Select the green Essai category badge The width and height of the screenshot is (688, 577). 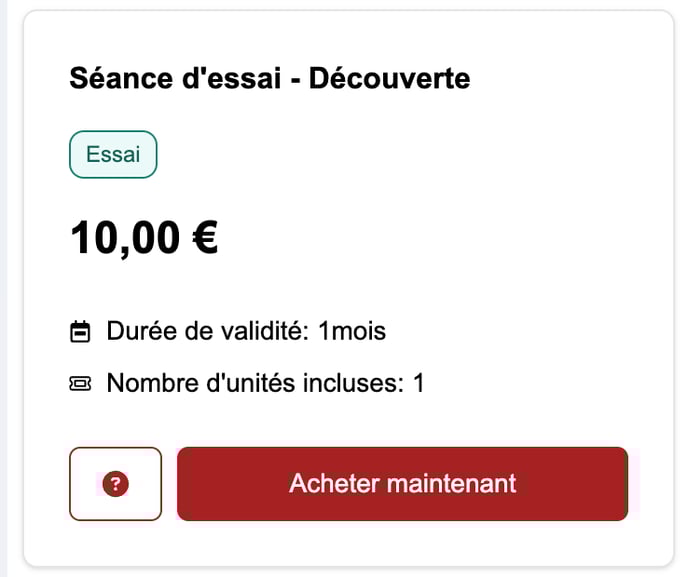pyautogui.click(x=113, y=154)
